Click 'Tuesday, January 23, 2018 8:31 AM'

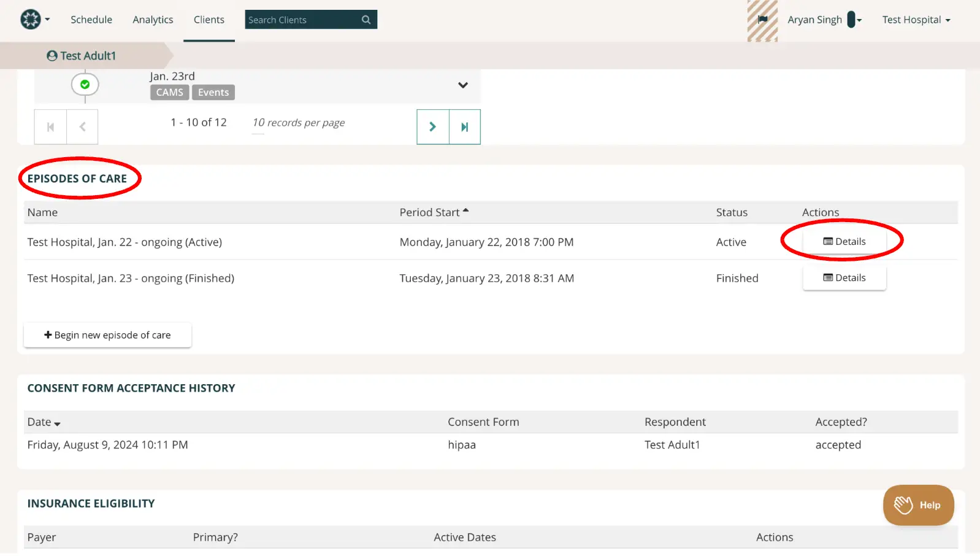coord(486,279)
